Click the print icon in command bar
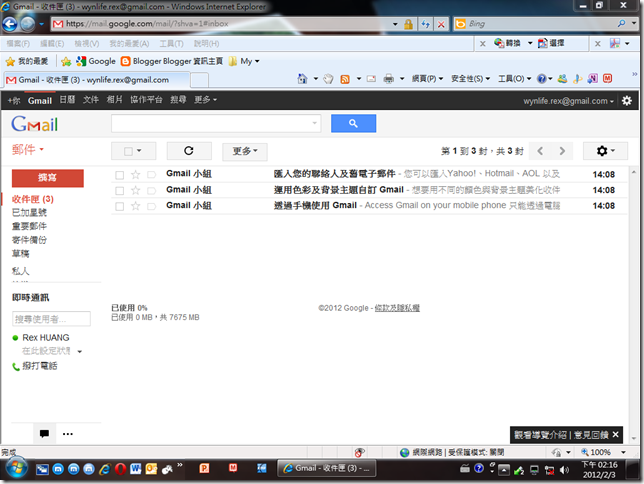This screenshot has height=484, width=644. pyautogui.click(x=389, y=78)
